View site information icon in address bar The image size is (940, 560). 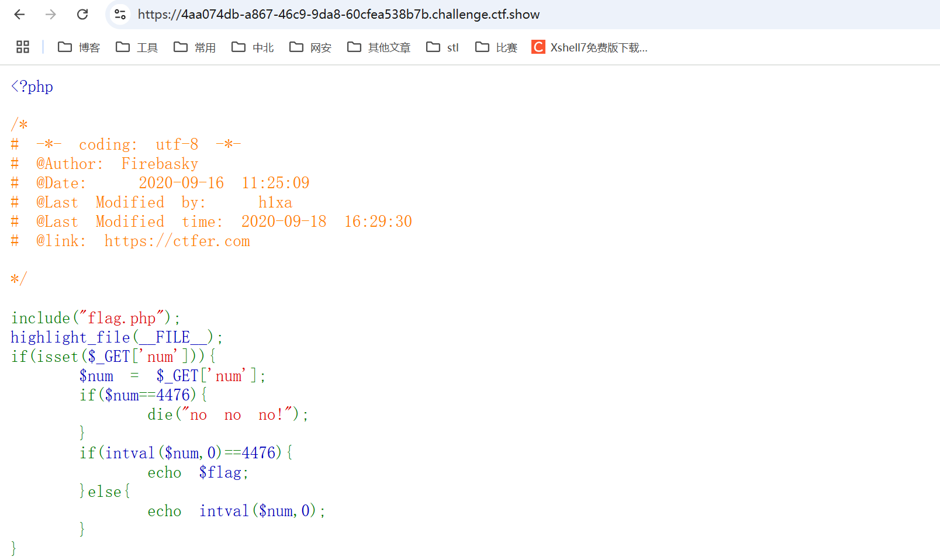[120, 14]
